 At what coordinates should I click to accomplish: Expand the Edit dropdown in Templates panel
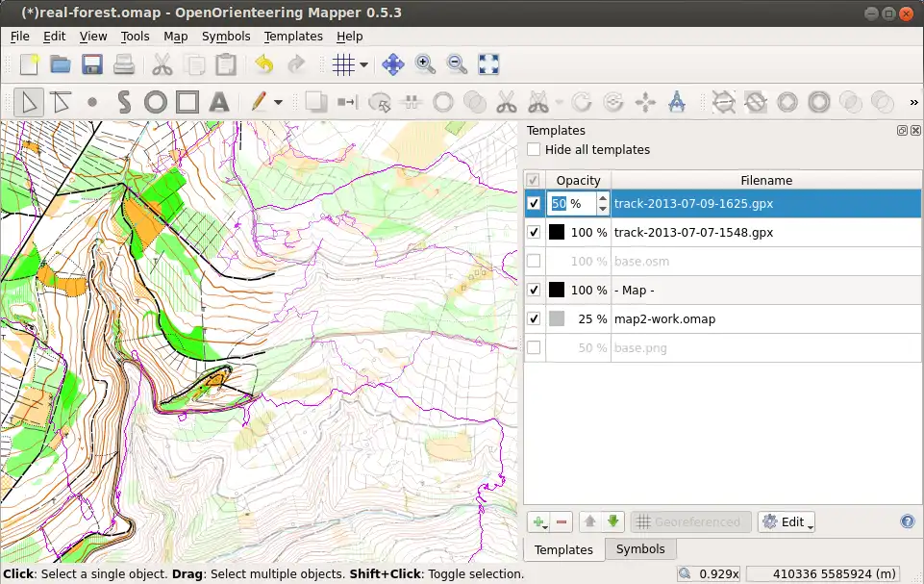coord(787,522)
